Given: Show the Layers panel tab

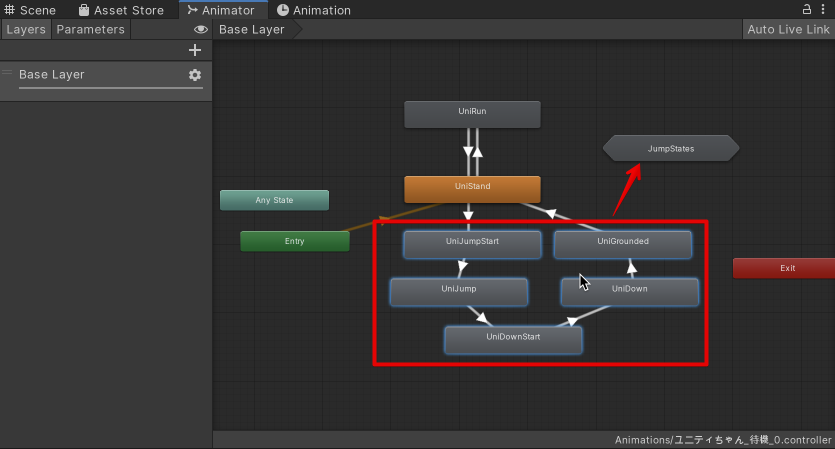Looking at the screenshot, I should tap(26, 30).
